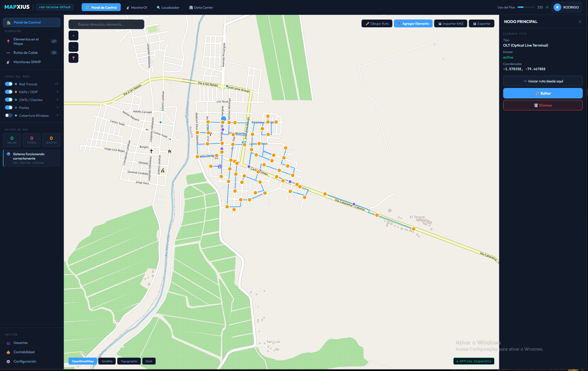Select the pin marker tool below the zoom controls
Viewport: 588px width, 371px height.
click(x=73, y=58)
